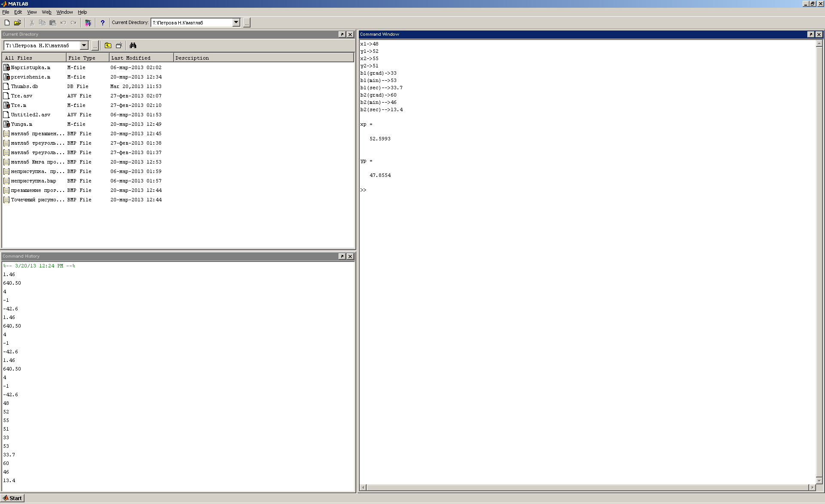Click the value 47.8554 in Command Window

pyautogui.click(x=380, y=175)
